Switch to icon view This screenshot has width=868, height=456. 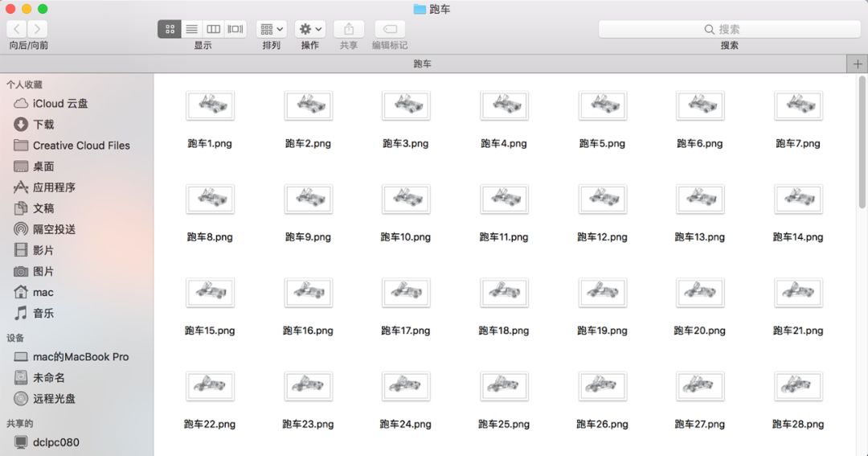coord(170,29)
